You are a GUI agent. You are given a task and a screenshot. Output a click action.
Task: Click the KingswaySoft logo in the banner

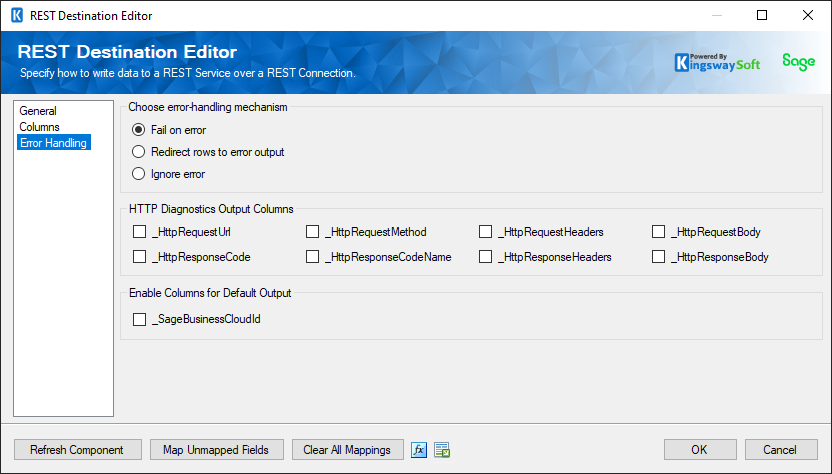click(717, 63)
